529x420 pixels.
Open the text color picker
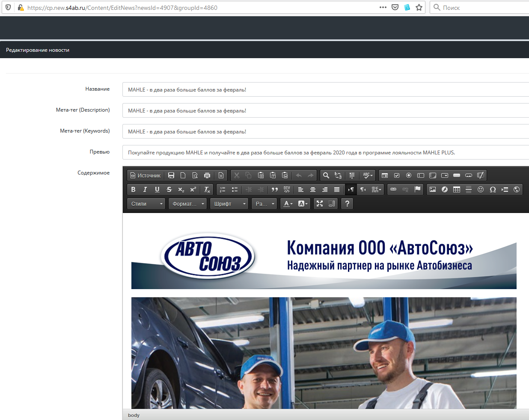point(288,204)
